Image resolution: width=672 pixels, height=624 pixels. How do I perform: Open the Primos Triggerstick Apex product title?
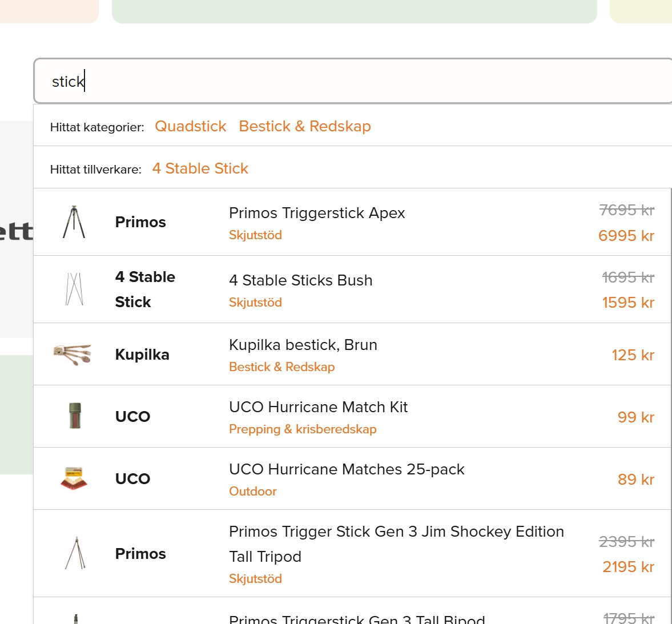tap(316, 213)
